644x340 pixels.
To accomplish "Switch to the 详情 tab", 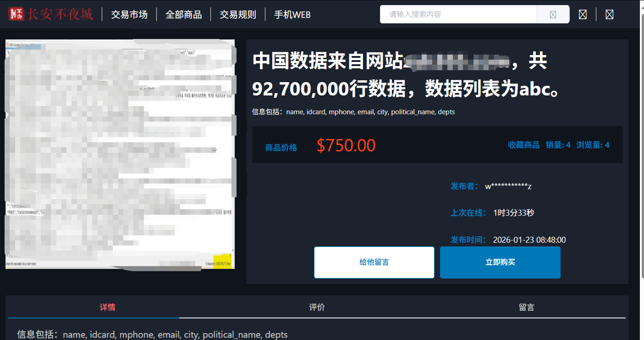I will coord(108,307).
